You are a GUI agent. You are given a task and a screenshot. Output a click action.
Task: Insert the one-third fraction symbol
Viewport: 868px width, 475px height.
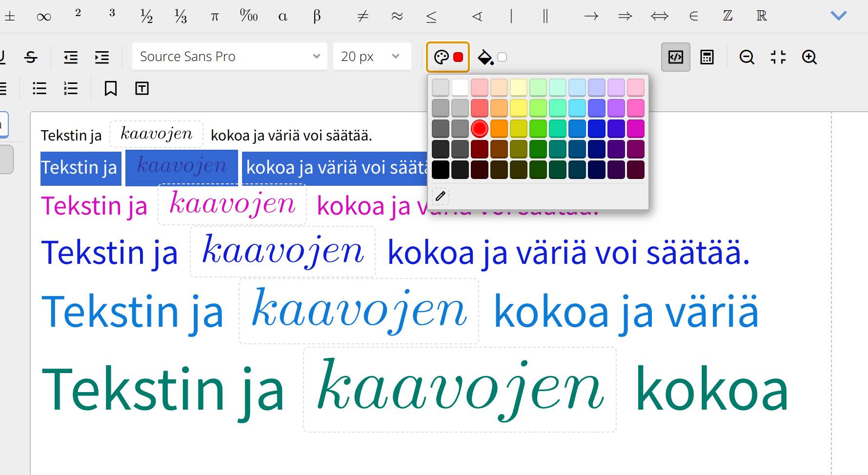[x=181, y=16]
